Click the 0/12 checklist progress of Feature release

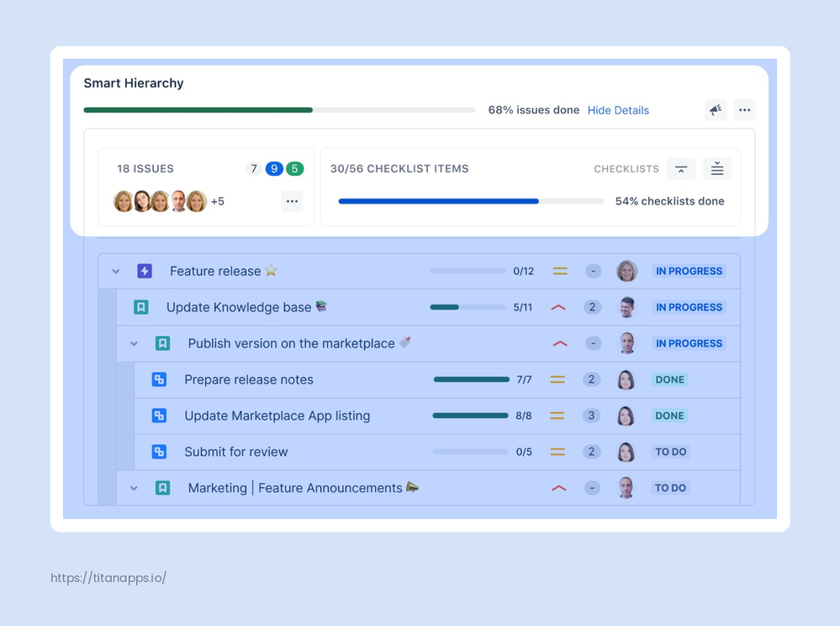tap(482, 271)
